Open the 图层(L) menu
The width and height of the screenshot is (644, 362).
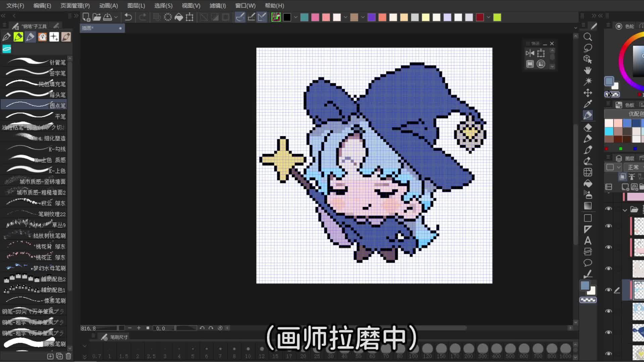[x=136, y=6]
